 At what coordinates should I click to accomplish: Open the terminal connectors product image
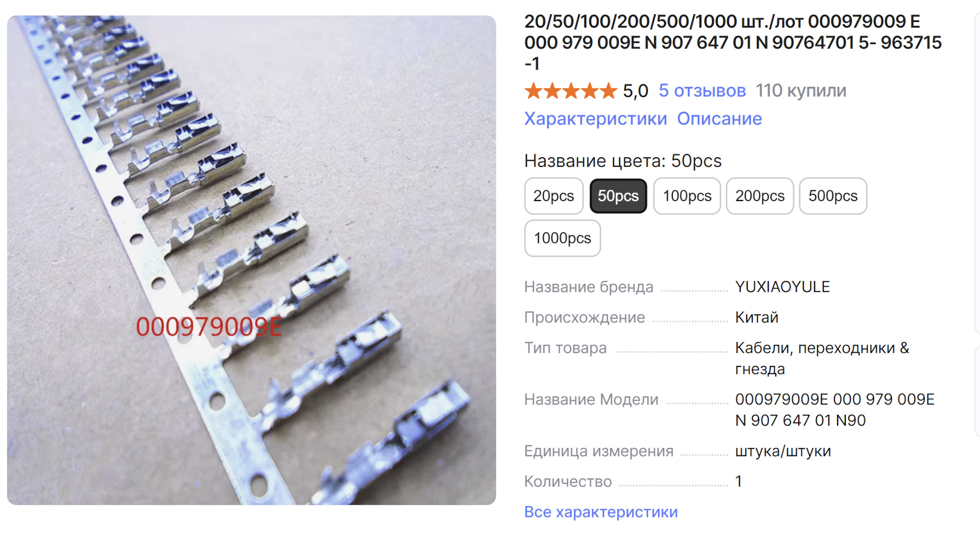click(252, 260)
